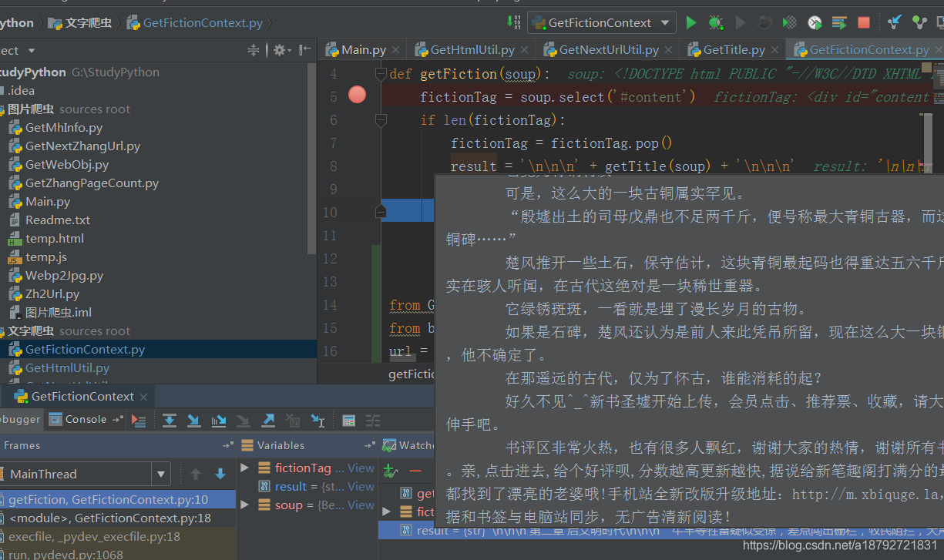The height and width of the screenshot is (560, 944).
Task: Open the GetFictionContext run configuration dropdown
Action: [601, 23]
